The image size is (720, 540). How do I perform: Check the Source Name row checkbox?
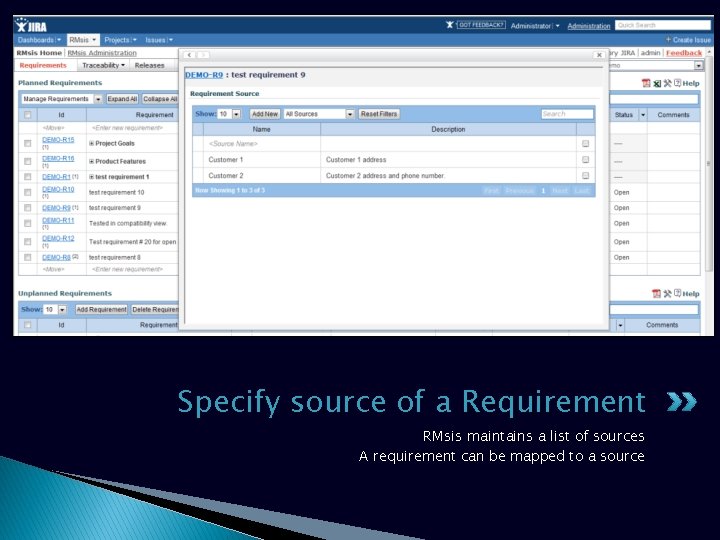point(585,144)
